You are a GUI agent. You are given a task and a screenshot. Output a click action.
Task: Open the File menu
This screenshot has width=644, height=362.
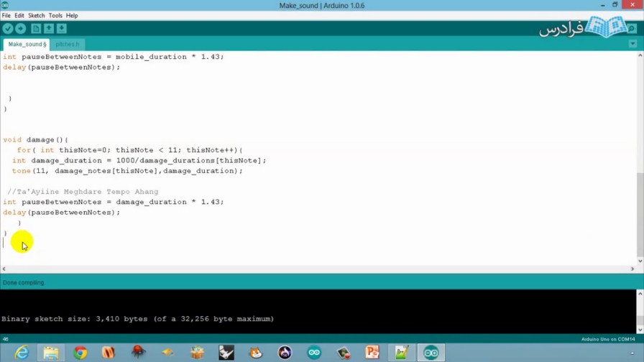click(6, 15)
